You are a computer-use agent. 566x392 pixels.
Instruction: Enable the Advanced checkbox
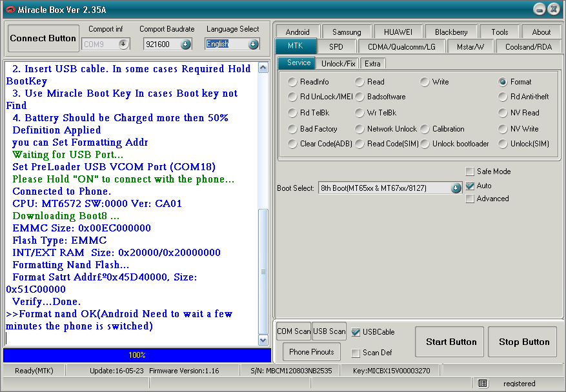click(470, 199)
